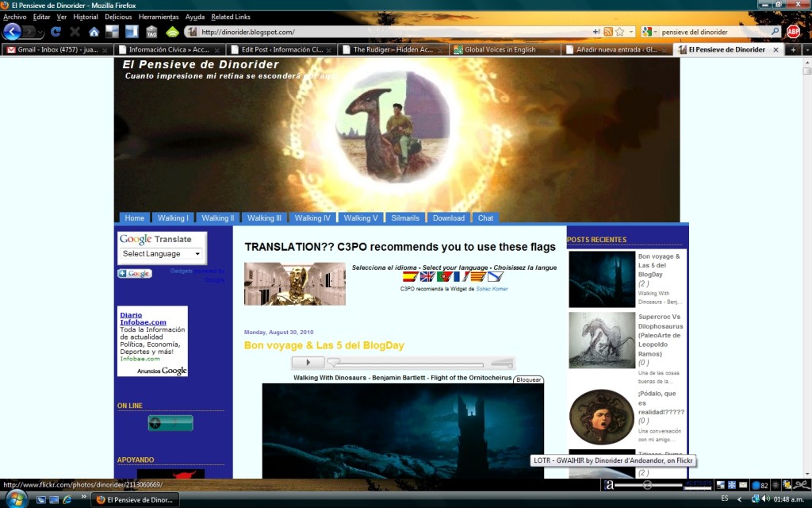
Task: Choose the British flag language icon
Action: 427,277
